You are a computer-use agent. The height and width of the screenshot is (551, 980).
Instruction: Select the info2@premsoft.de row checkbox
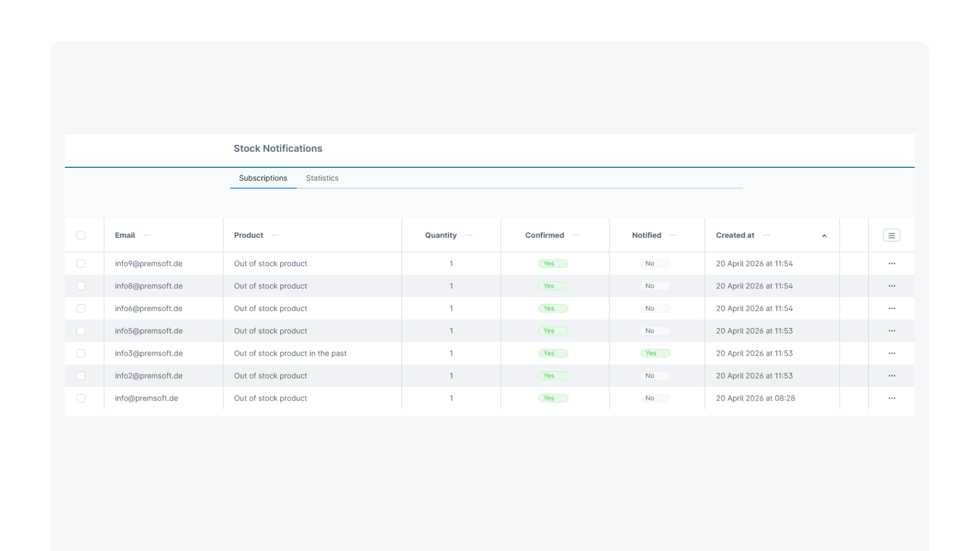click(81, 376)
